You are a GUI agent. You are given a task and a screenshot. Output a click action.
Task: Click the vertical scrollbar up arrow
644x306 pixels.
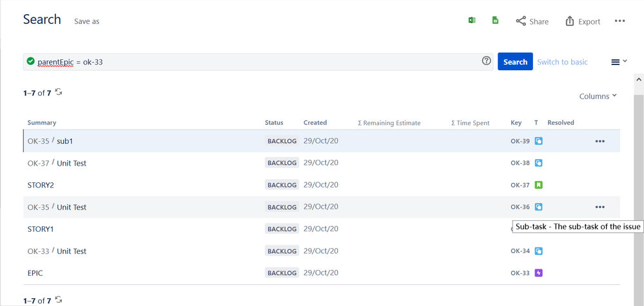(x=639, y=79)
